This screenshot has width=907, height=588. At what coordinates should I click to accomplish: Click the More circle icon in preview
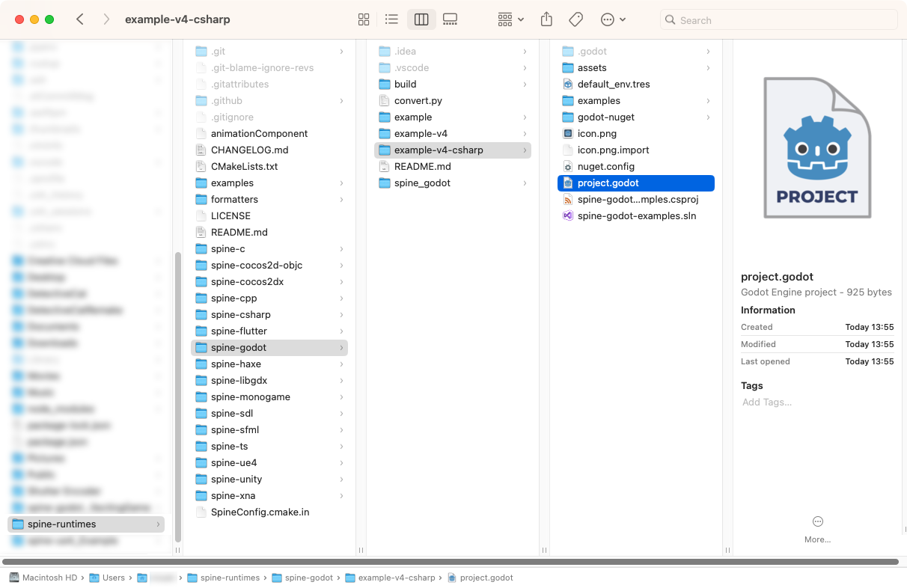click(x=817, y=521)
